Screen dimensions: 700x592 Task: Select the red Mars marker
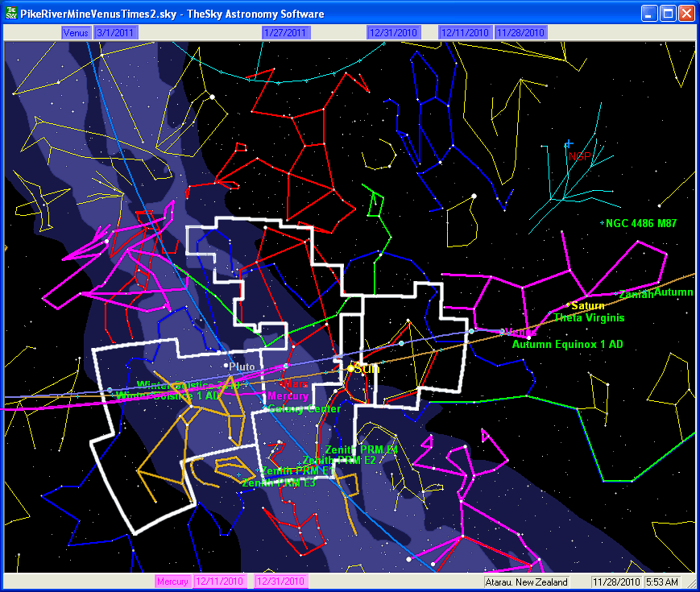[x=281, y=383]
